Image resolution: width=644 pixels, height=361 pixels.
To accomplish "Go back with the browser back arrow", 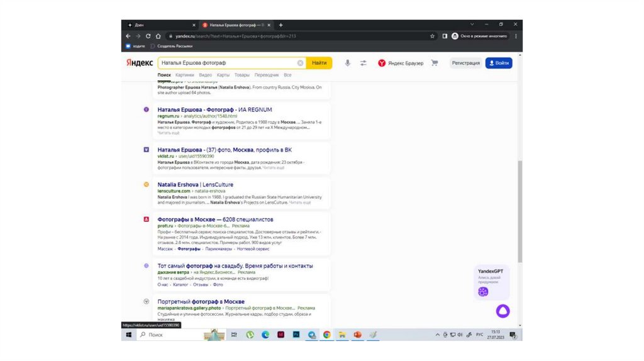I will [128, 36].
